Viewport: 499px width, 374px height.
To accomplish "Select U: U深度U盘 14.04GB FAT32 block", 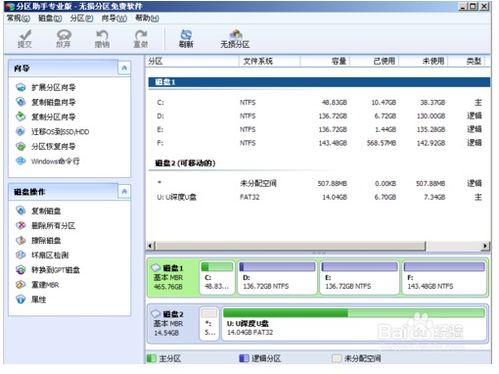I will click(x=354, y=324).
